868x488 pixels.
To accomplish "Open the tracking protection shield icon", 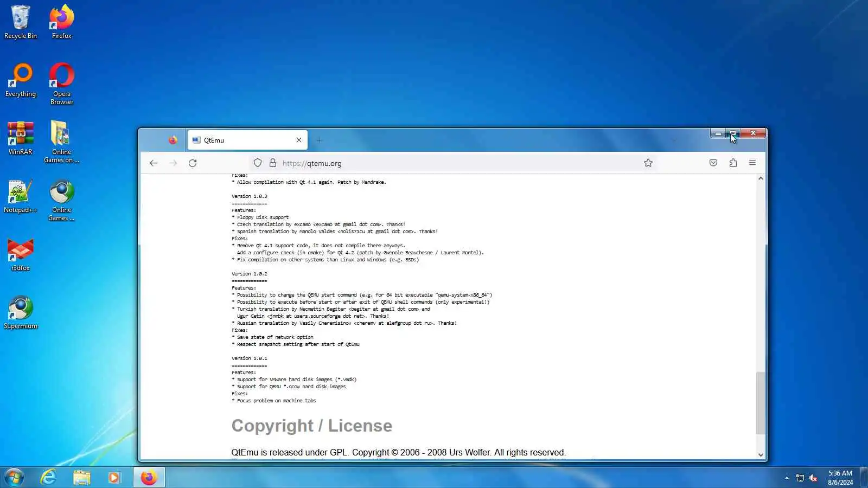I will pyautogui.click(x=258, y=163).
